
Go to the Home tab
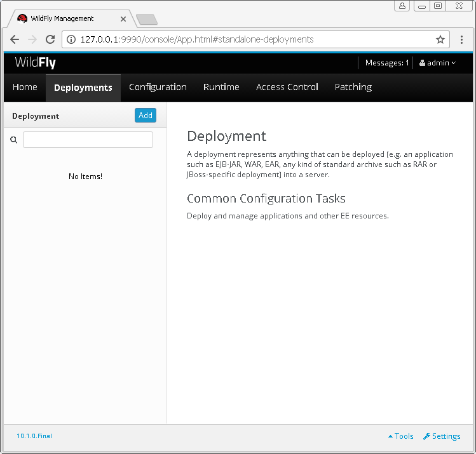coord(25,87)
